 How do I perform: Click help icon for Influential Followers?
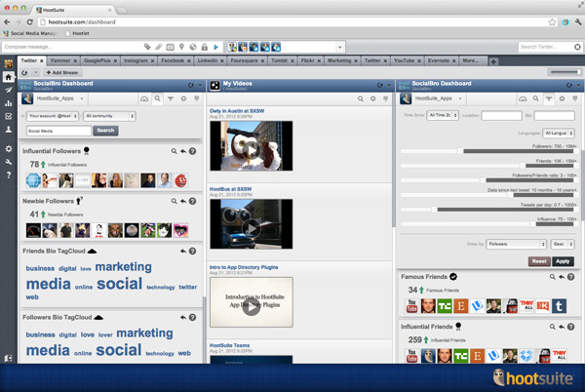click(x=192, y=151)
